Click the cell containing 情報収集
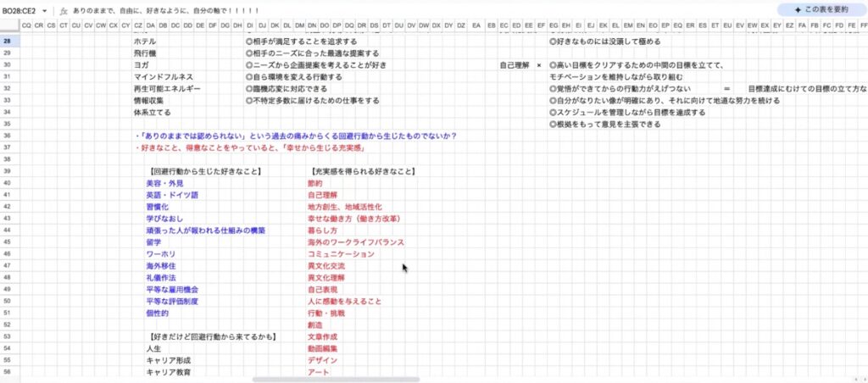The height and width of the screenshot is (383, 868). click(148, 101)
